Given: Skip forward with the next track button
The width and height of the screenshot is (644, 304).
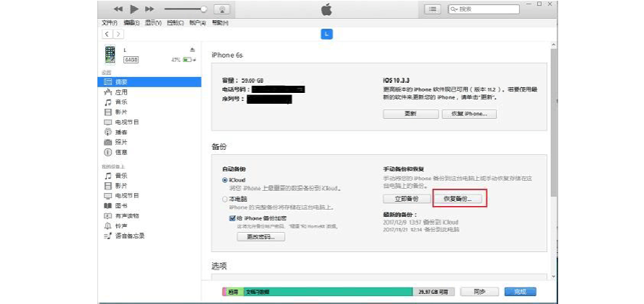Looking at the screenshot, I should point(149,9).
